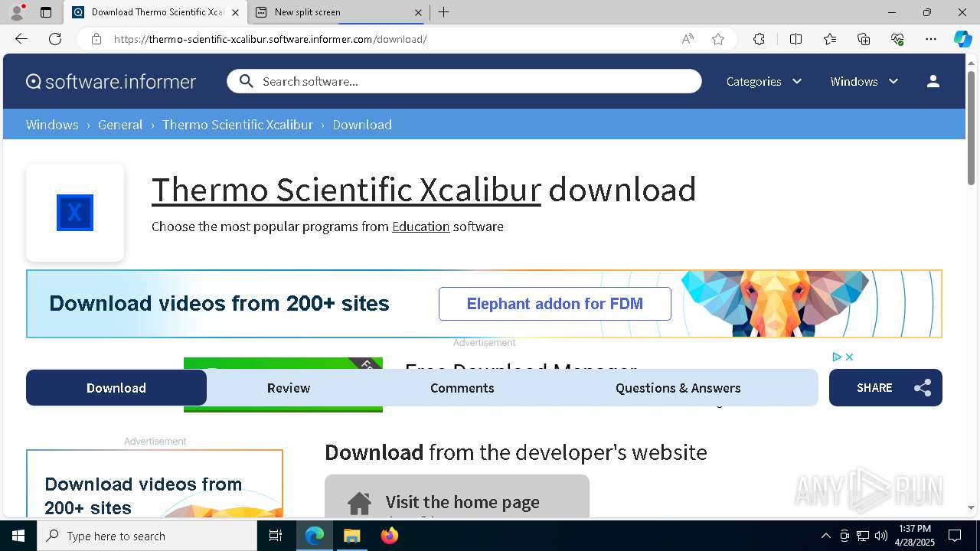Open the user account icon
Screen dimensions: 980x551
(933, 81)
